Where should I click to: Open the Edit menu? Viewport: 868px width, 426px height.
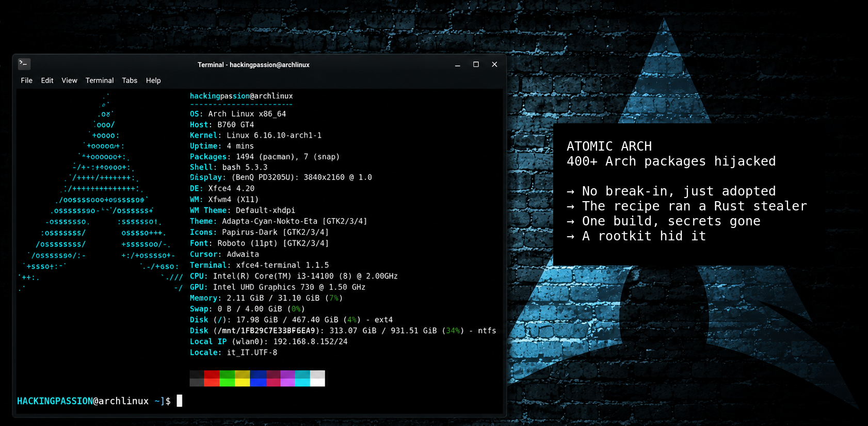pyautogui.click(x=47, y=80)
